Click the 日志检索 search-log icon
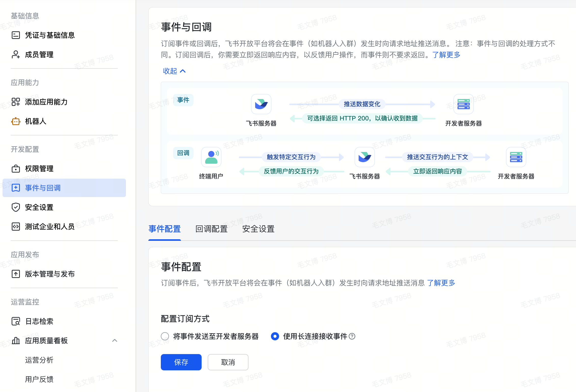Image resolution: width=576 pixels, height=392 pixels. [x=16, y=321]
